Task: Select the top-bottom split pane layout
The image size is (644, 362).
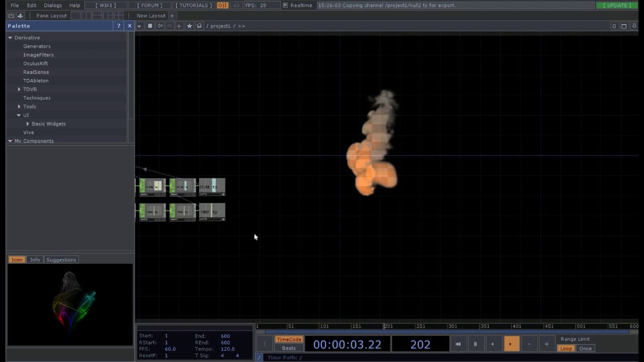Action: click(x=97, y=16)
